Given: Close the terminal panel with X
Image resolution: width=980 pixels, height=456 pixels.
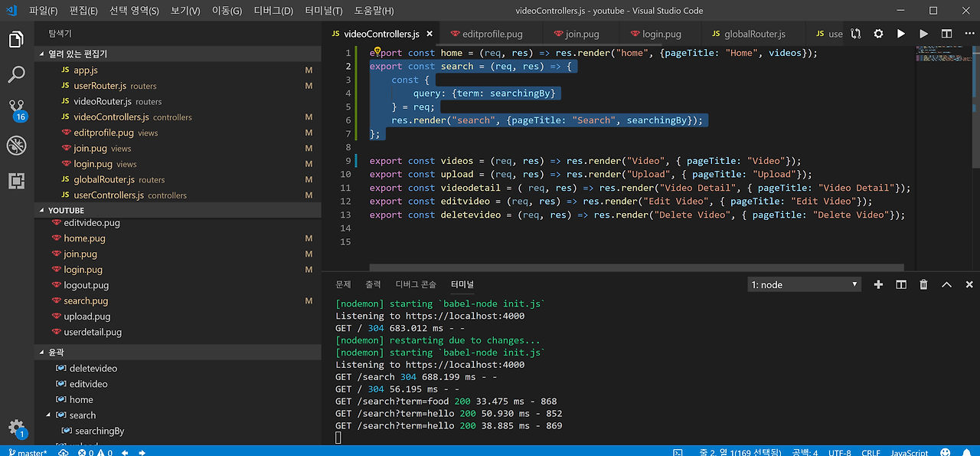Looking at the screenshot, I should point(969,284).
